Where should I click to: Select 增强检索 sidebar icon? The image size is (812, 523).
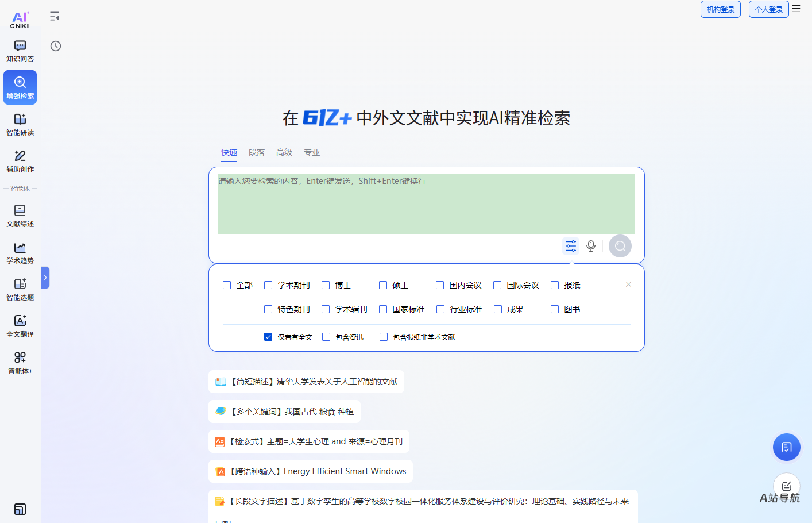20,87
